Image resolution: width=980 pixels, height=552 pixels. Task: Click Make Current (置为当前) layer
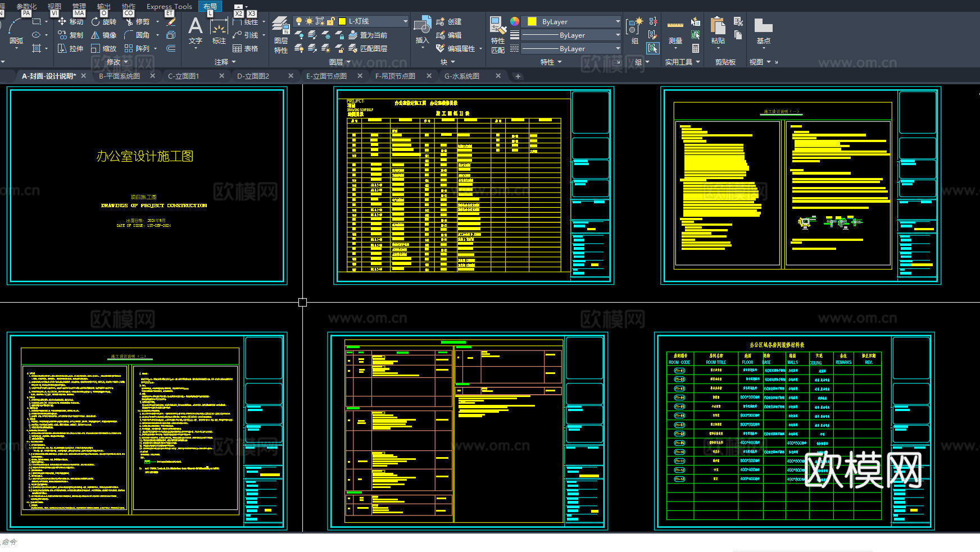[368, 35]
